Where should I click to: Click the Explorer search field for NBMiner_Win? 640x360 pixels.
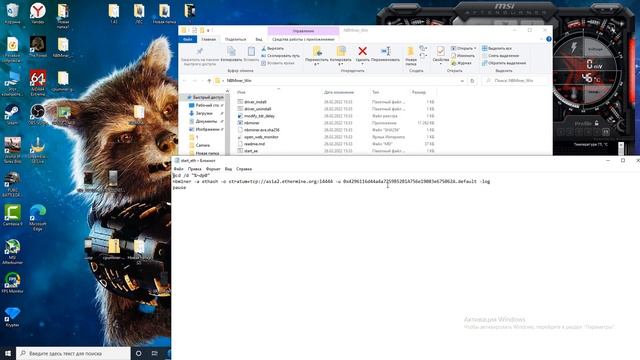pos(516,81)
